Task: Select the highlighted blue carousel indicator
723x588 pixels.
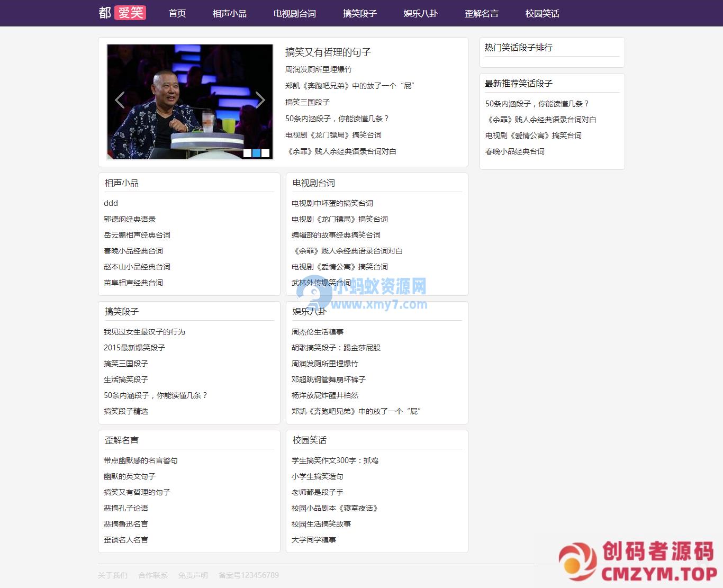Action: (256, 153)
